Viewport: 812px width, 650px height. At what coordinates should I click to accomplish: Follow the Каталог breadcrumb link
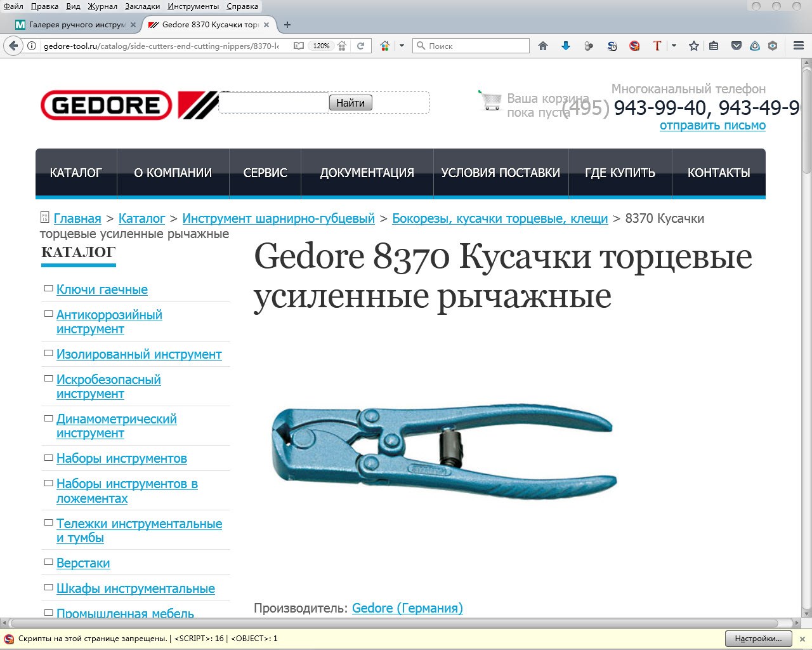coord(141,218)
